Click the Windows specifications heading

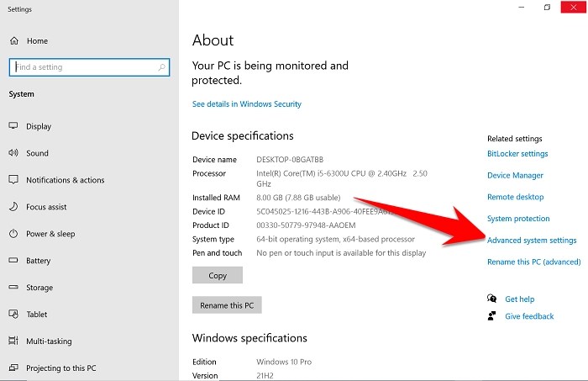pyautogui.click(x=249, y=338)
